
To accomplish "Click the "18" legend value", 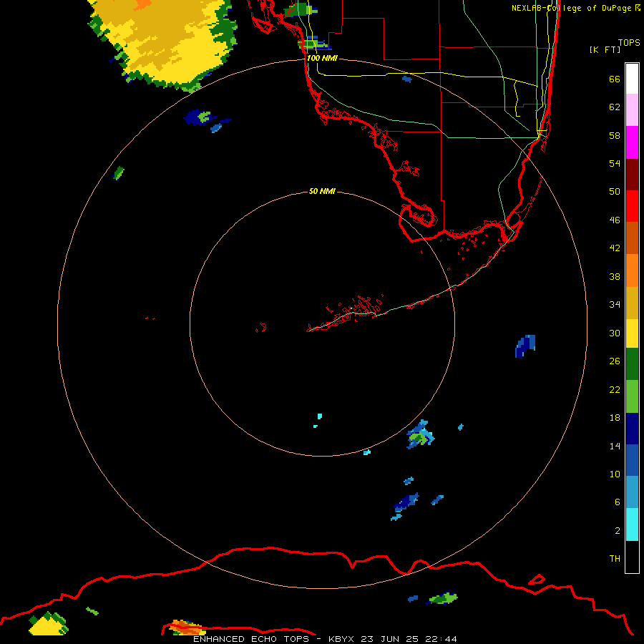I will click(x=615, y=418).
